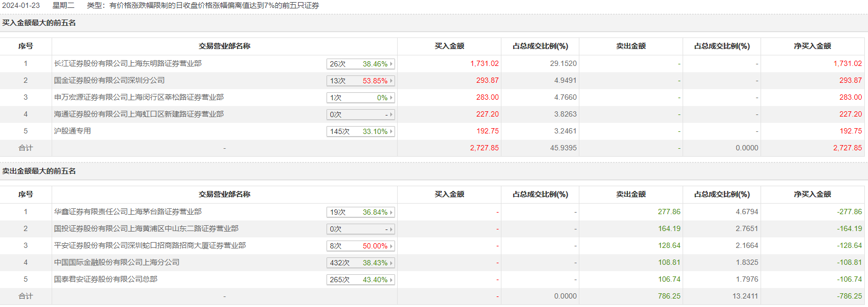This screenshot has height=307, width=868.
Task: Open the 145次 33.10% dropdown
Action: (x=360, y=131)
